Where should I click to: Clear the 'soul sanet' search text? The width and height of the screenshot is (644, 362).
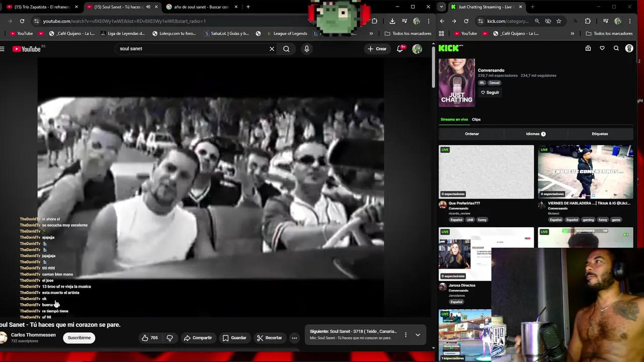272,49
